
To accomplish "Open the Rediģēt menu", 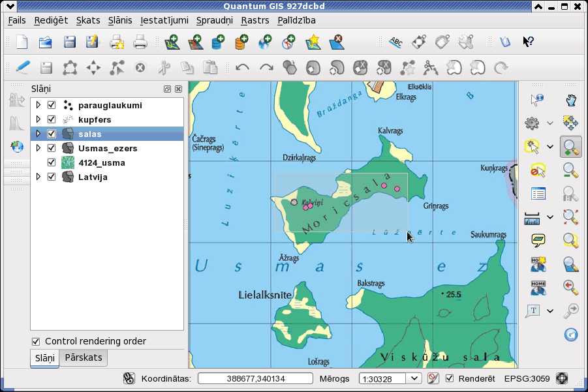I will coord(51,20).
